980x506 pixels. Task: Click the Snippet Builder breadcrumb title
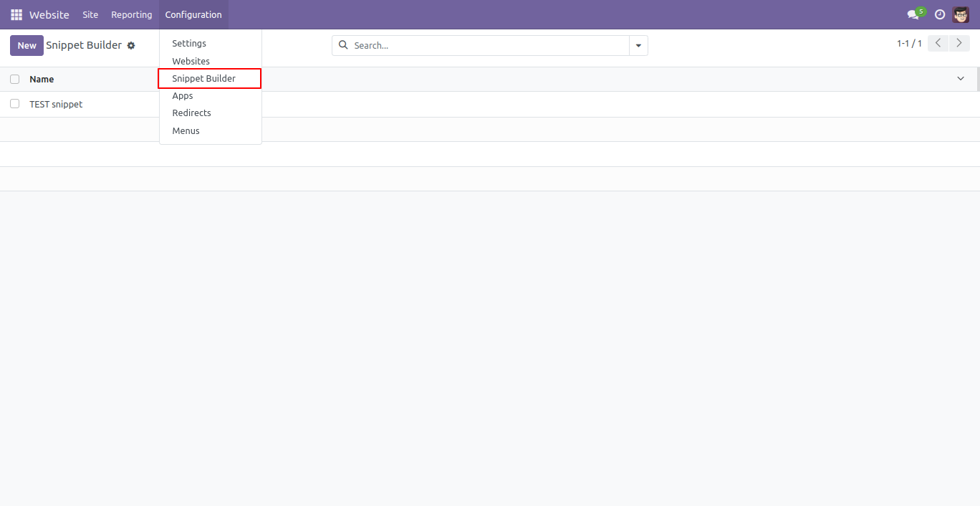pos(84,45)
